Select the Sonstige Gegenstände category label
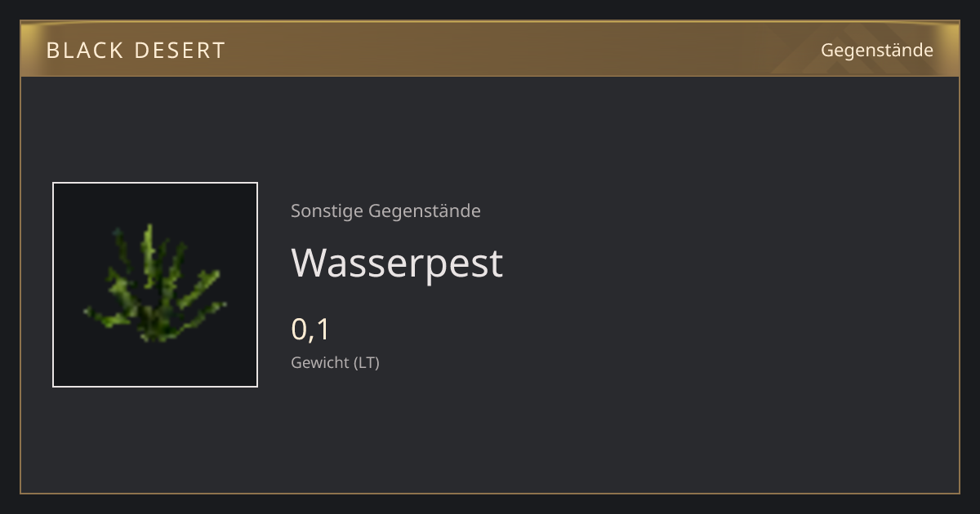980x514 pixels. pyautogui.click(x=385, y=210)
